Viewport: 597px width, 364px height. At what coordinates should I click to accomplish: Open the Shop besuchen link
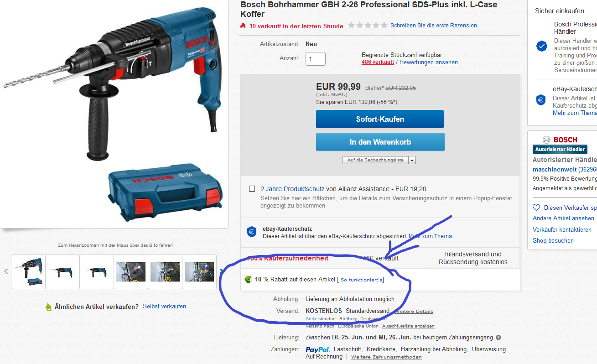pyautogui.click(x=553, y=240)
